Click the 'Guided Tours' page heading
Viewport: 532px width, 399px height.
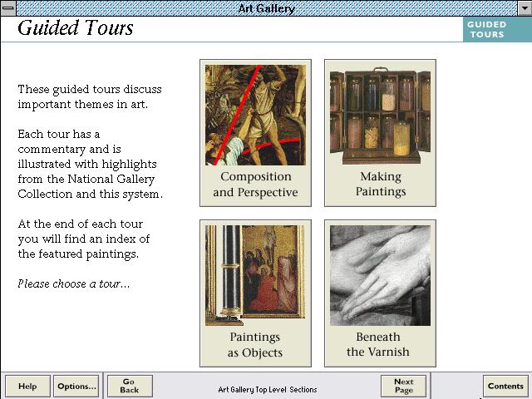coord(76,28)
